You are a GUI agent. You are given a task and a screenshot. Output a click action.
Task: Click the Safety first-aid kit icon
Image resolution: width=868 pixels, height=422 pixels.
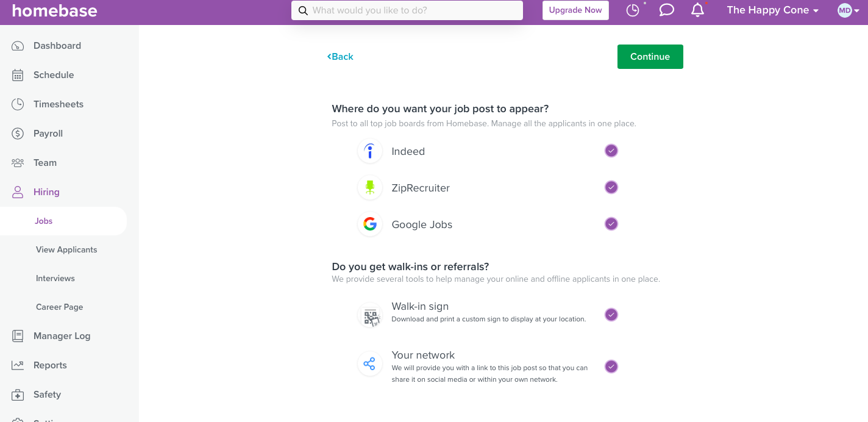point(18,395)
